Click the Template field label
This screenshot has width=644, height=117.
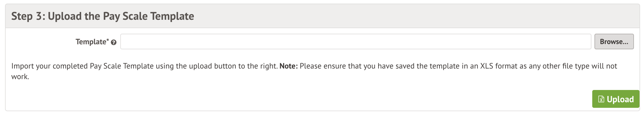pos(91,42)
